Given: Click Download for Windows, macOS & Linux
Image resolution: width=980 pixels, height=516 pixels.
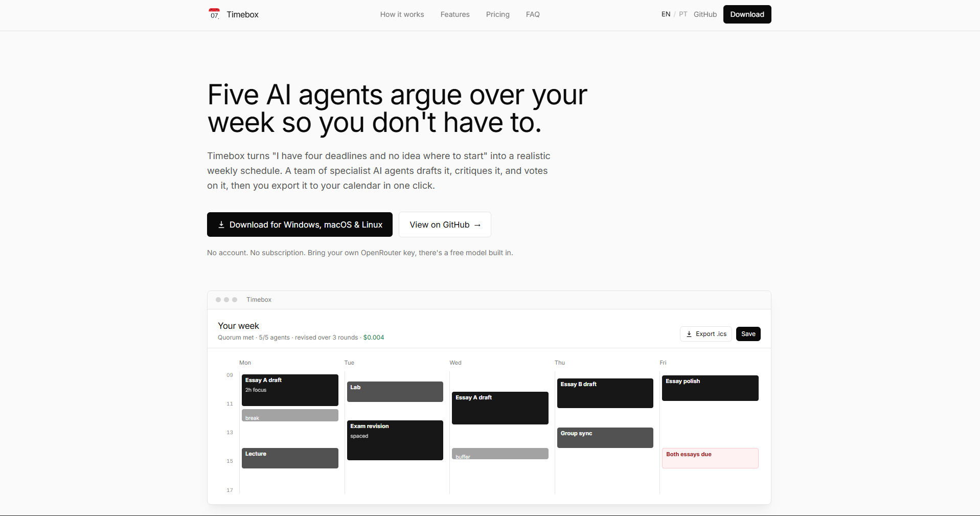Looking at the screenshot, I should pyautogui.click(x=300, y=225).
